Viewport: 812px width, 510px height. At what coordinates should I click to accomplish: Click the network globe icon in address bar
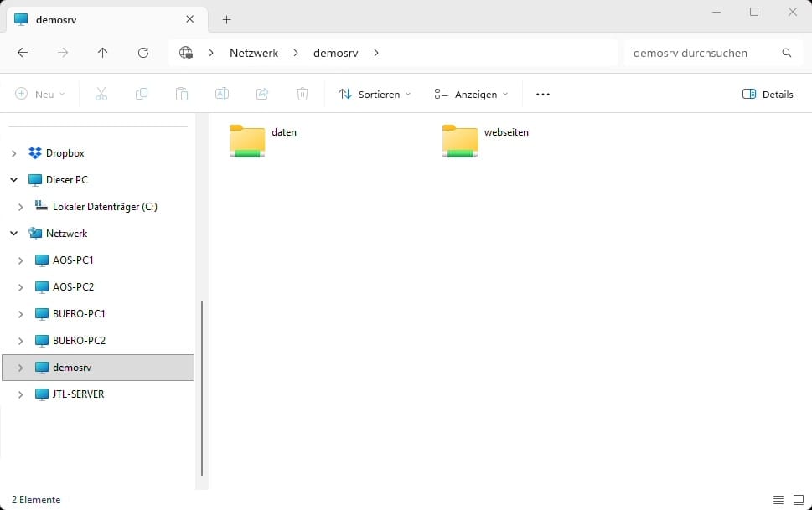pyautogui.click(x=186, y=53)
